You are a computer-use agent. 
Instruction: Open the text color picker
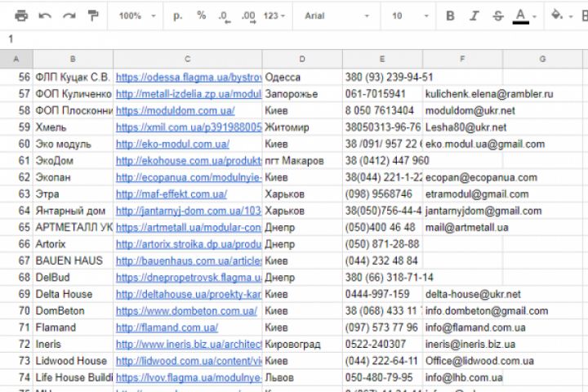(524, 16)
